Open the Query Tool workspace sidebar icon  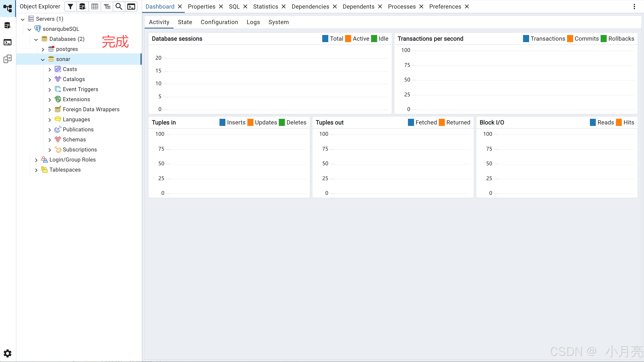(x=8, y=25)
